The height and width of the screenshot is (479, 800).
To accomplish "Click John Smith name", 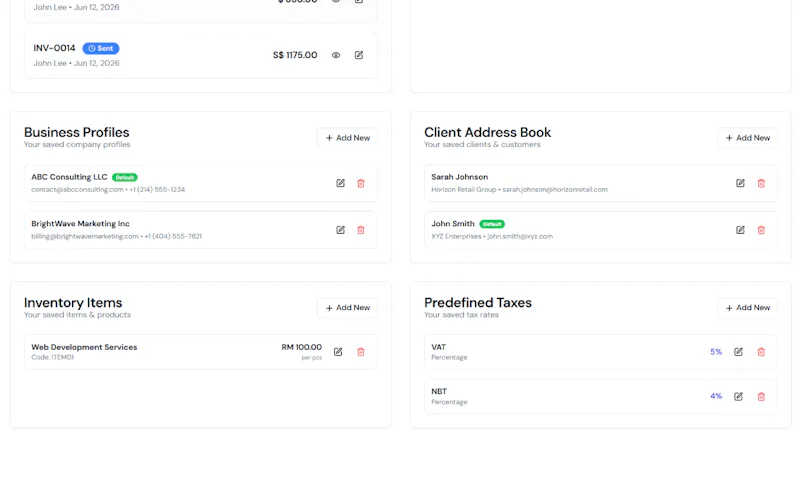I will point(453,224).
